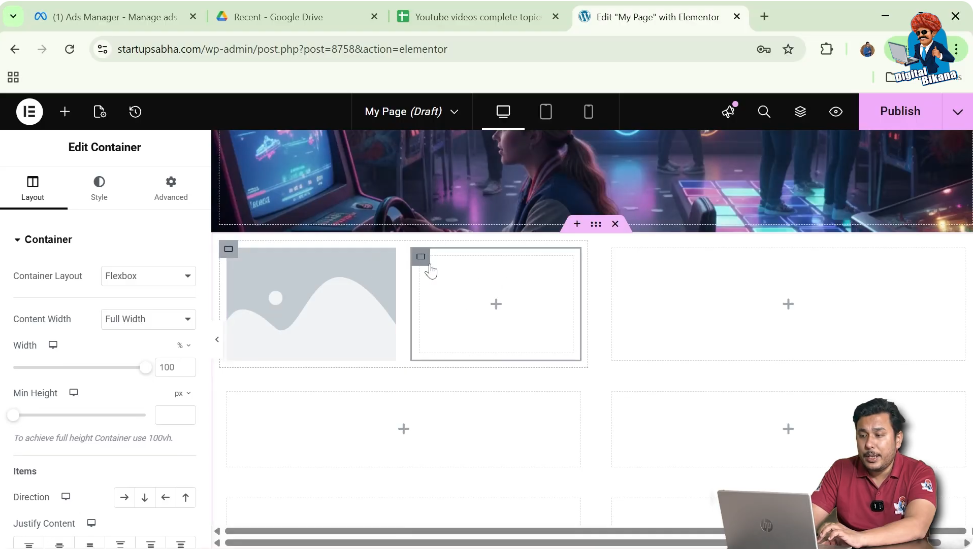Image resolution: width=976 pixels, height=551 pixels.
Task: Click the Width slider handle
Action: [x=146, y=368]
